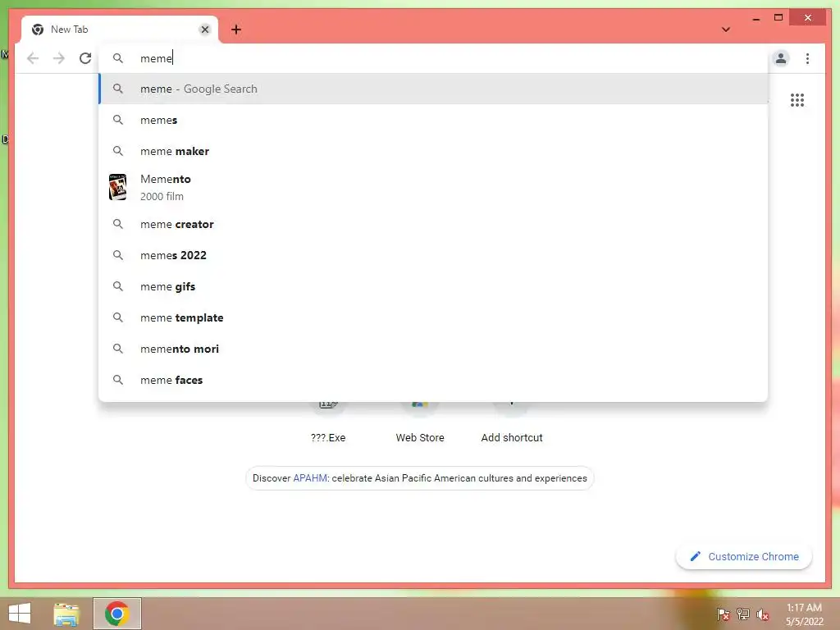Expand the tab search chevron
The height and width of the screenshot is (630, 840).
[x=725, y=30]
